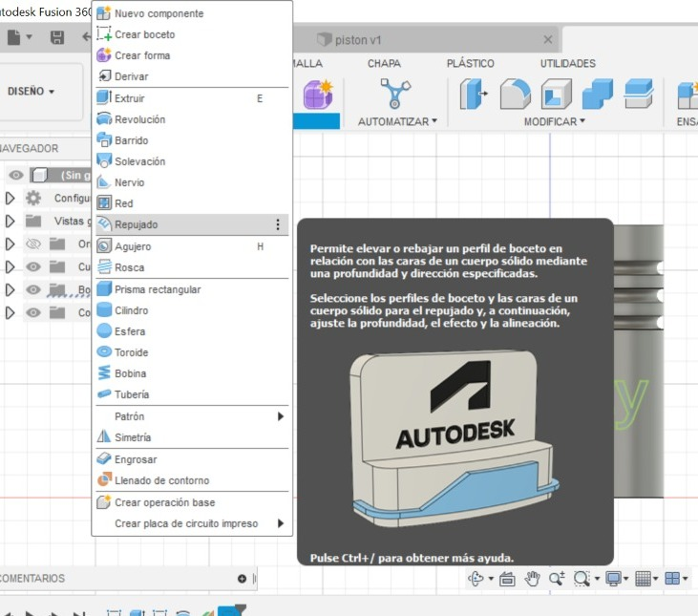Click the orbit navigation icon

[476, 579]
